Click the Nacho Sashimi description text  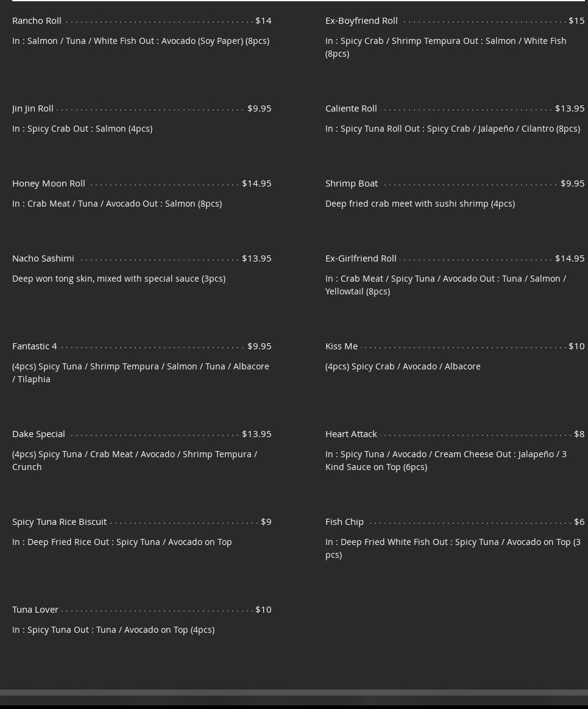119,278
